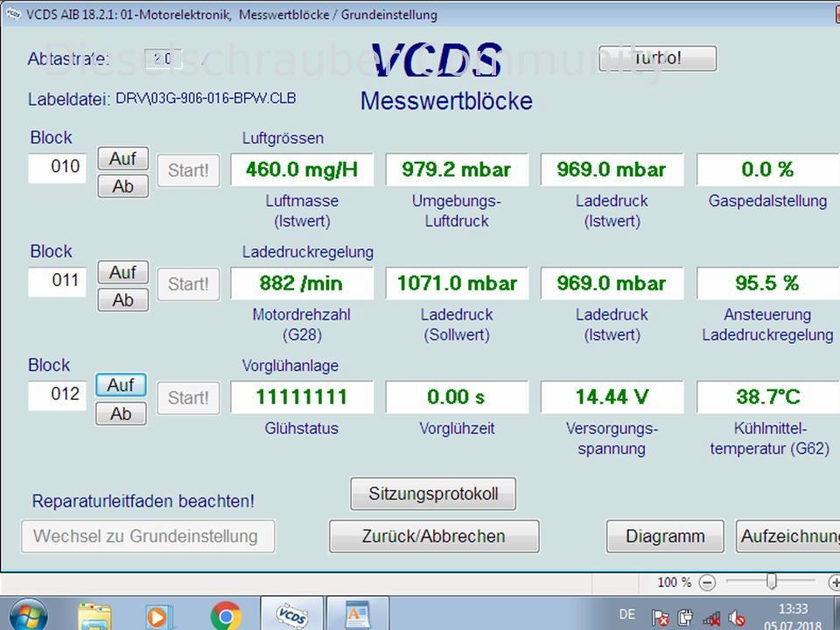Open File Explorer from the taskbar
The width and height of the screenshot is (840, 630).
94,617
